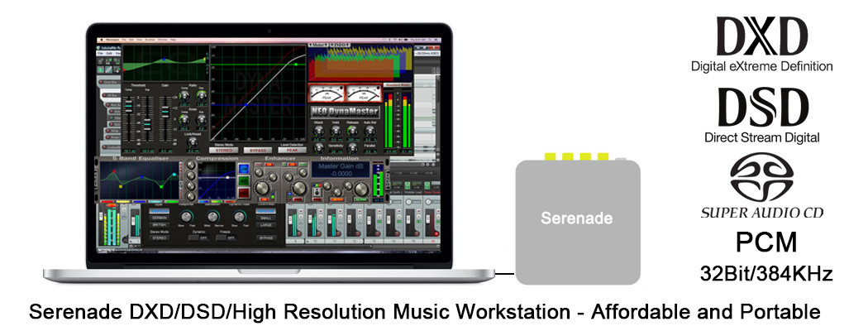This screenshot has height=331, width=868.
Task: Click the STEREO button under Stereo Mode in DynaMaster
Action: point(224,151)
